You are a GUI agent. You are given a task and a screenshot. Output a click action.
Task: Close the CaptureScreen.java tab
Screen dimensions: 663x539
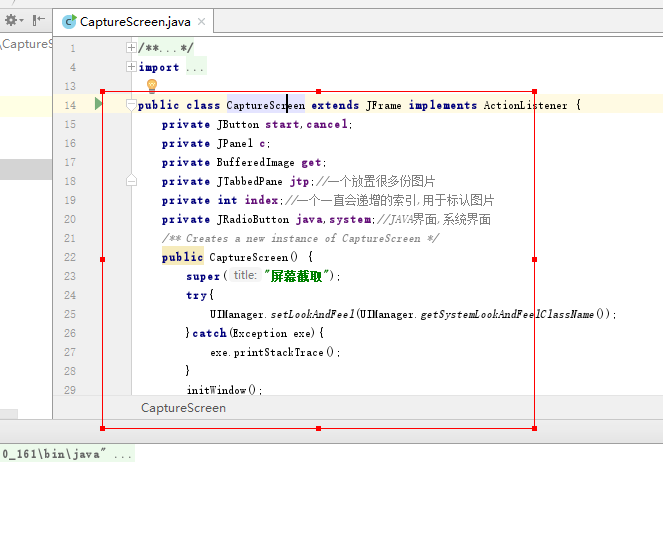click(x=202, y=22)
